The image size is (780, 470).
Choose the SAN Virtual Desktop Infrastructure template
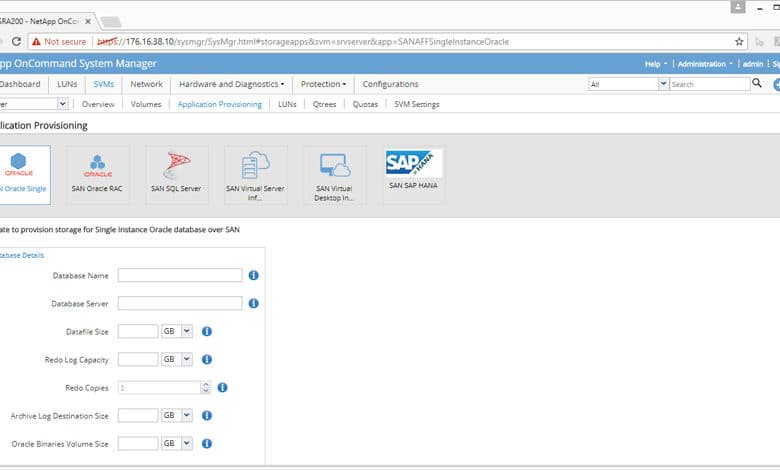334,175
